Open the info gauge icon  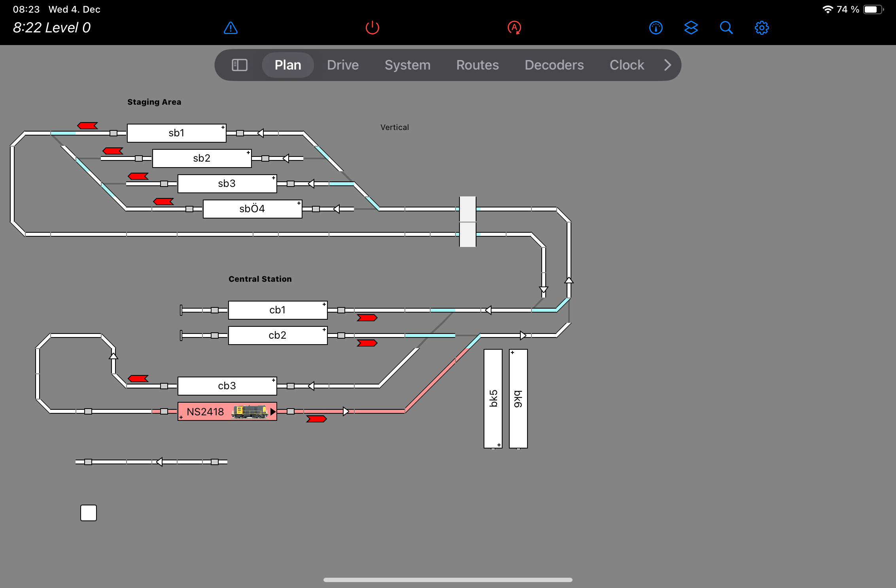[656, 28]
